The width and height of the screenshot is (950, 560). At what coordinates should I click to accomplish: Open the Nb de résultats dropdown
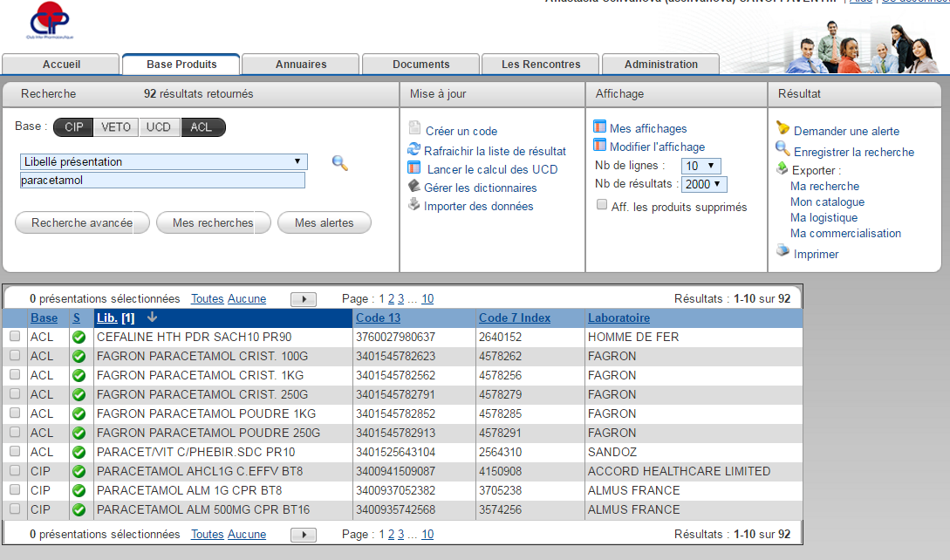click(x=704, y=184)
